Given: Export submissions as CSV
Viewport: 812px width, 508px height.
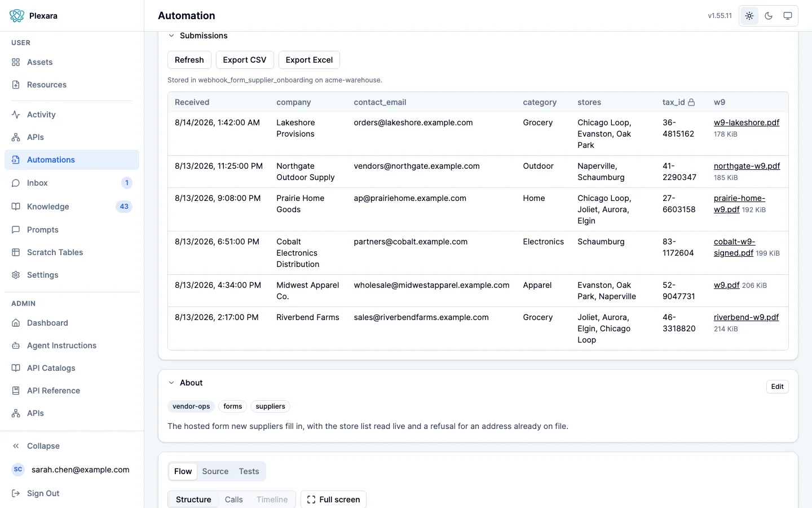Looking at the screenshot, I should [245, 60].
